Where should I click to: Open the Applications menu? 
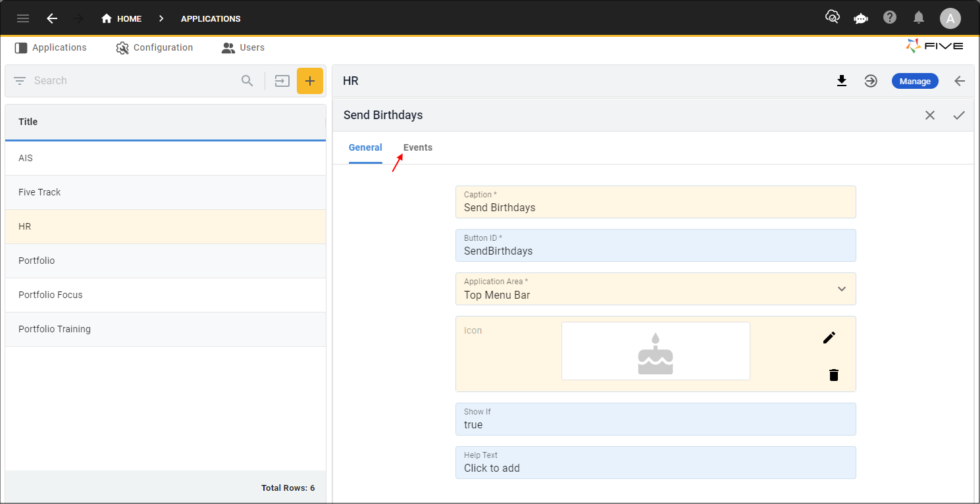point(51,47)
